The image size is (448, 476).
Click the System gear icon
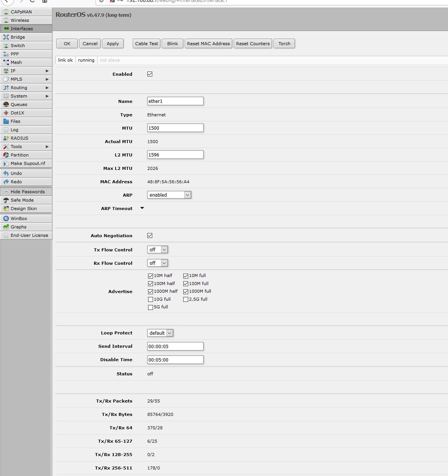6,96
